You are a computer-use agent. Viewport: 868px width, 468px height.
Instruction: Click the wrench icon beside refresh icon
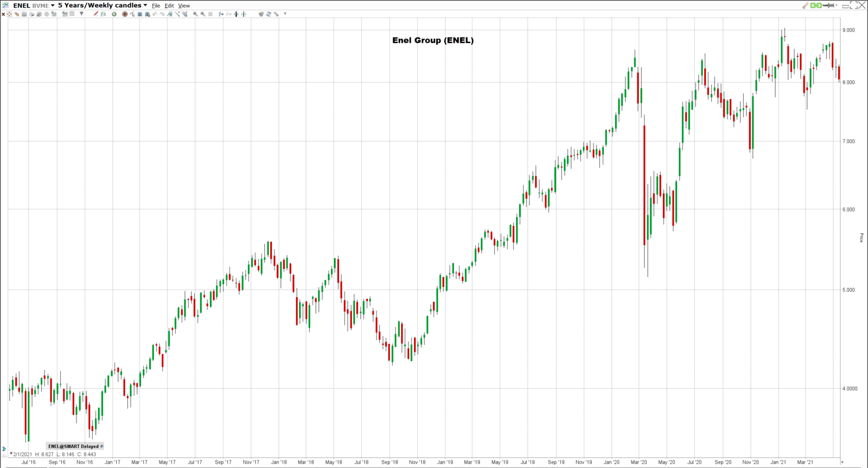tap(276, 14)
